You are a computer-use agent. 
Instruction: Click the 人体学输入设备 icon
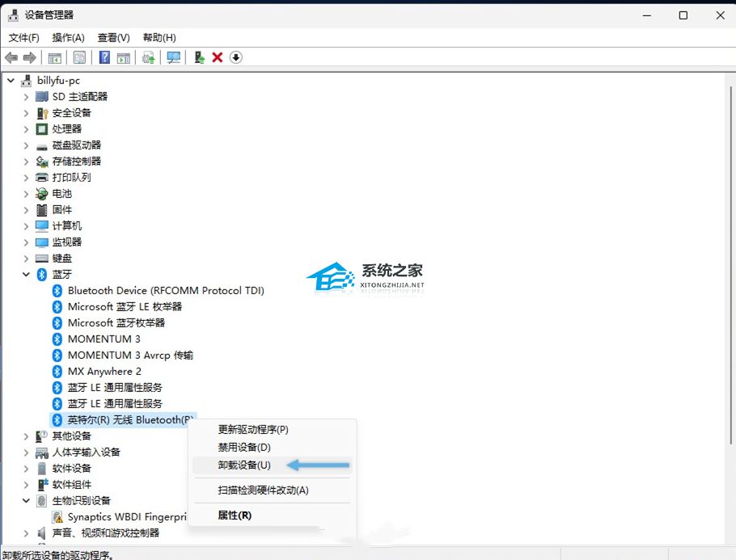tap(42, 453)
